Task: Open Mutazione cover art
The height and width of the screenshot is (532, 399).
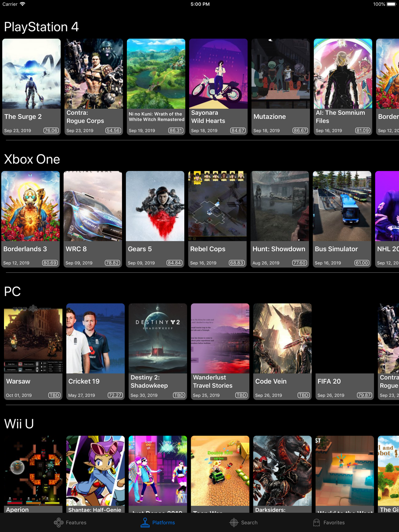Action: tap(280, 74)
